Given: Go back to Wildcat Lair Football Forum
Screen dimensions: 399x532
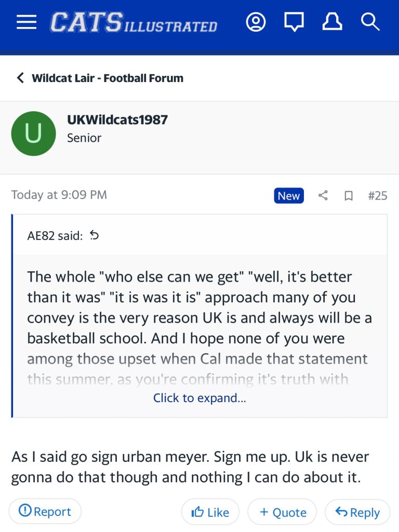Looking at the screenshot, I should coord(101,78).
